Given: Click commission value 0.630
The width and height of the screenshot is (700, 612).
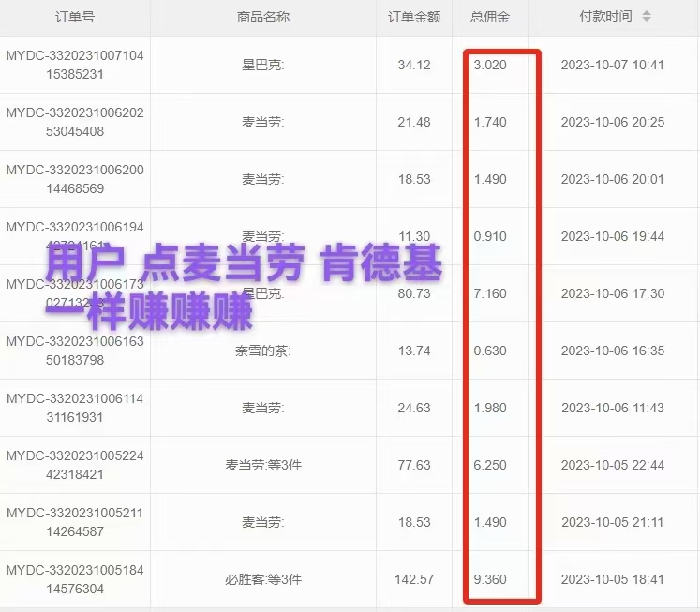Looking at the screenshot, I should [490, 351].
